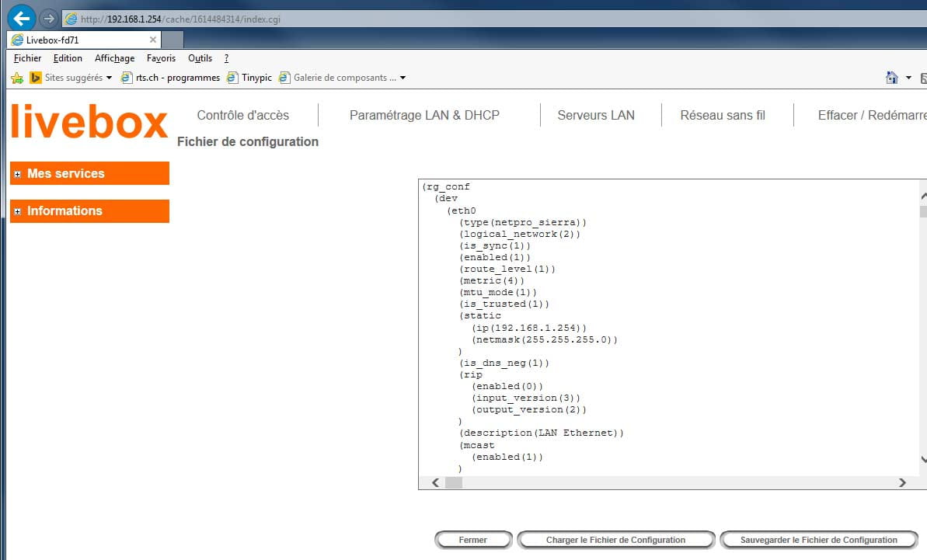Click the livebox logo
Image resolution: width=927 pixels, height=560 pixels.
click(89, 122)
